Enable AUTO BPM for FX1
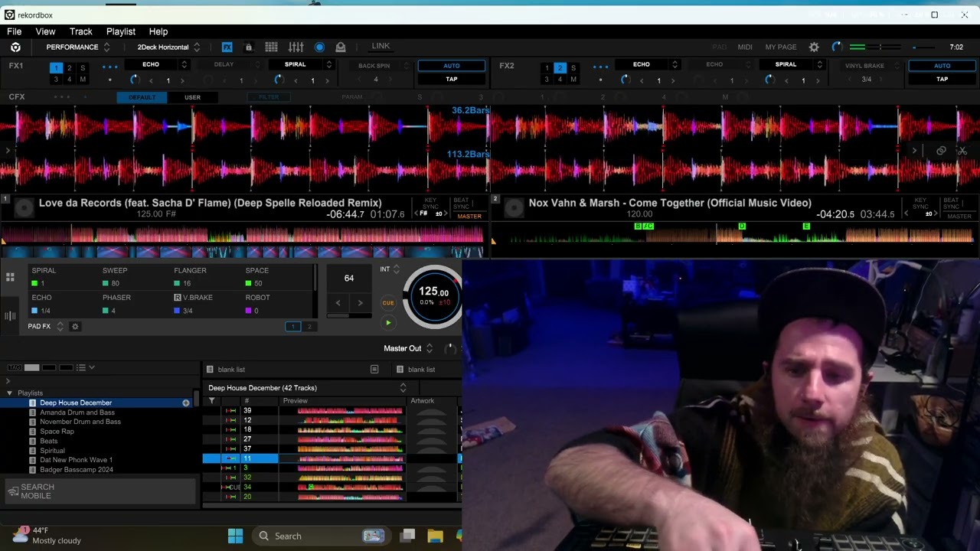This screenshot has width=980, height=551. 452,66
